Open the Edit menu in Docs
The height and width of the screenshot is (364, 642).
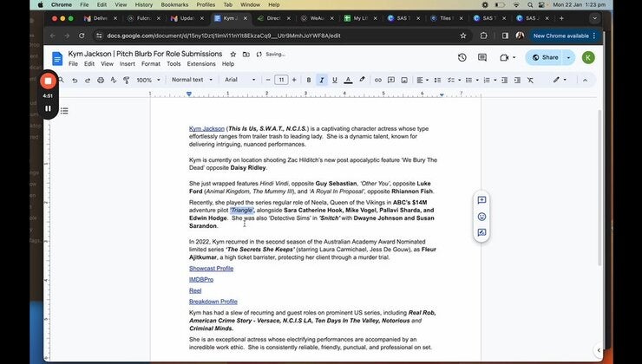pyautogui.click(x=89, y=64)
